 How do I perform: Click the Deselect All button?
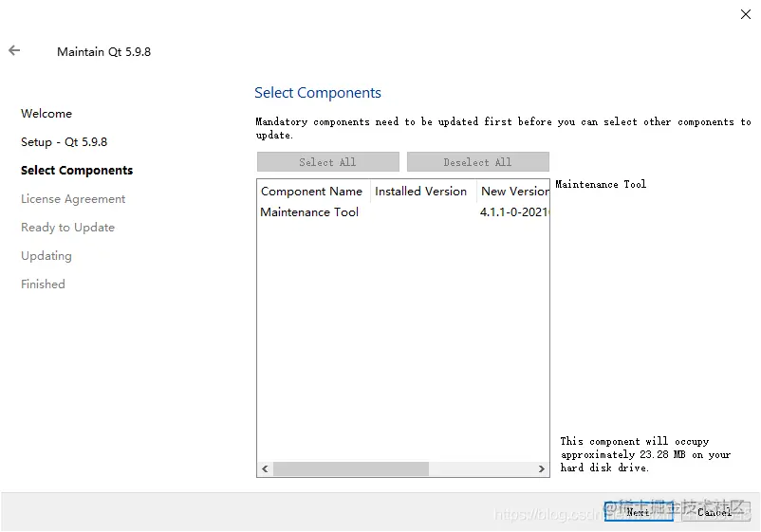tap(478, 162)
